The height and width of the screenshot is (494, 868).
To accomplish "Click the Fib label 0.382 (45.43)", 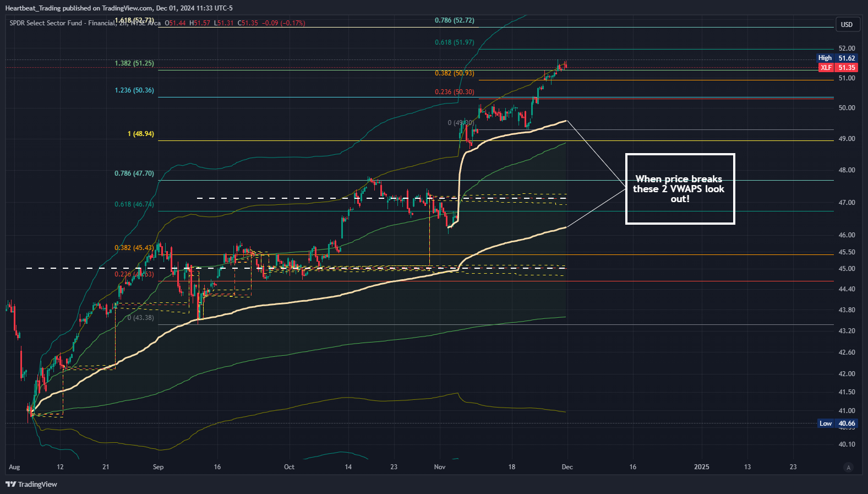I will pos(134,248).
